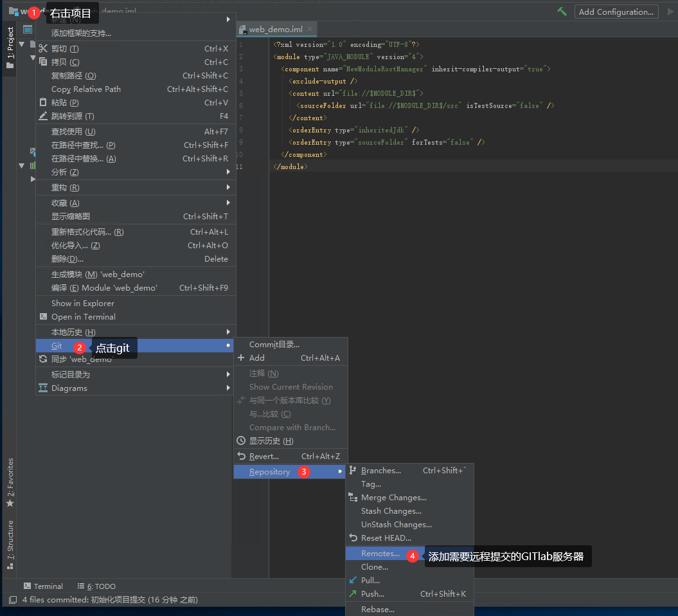This screenshot has width=678, height=616.
Task: Click the Reset HEAD arrow icon
Action: (x=353, y=538)
